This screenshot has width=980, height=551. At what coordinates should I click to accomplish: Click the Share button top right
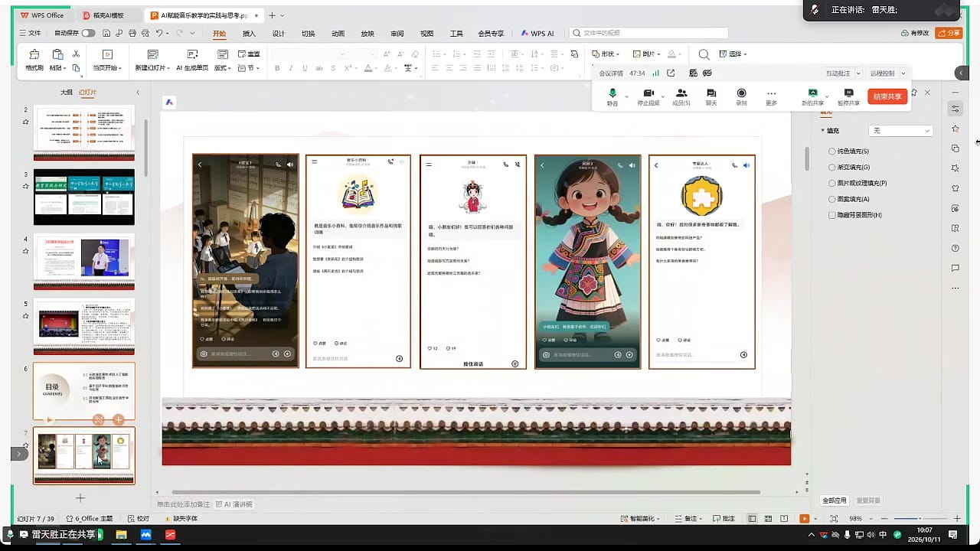coord(949,33)
